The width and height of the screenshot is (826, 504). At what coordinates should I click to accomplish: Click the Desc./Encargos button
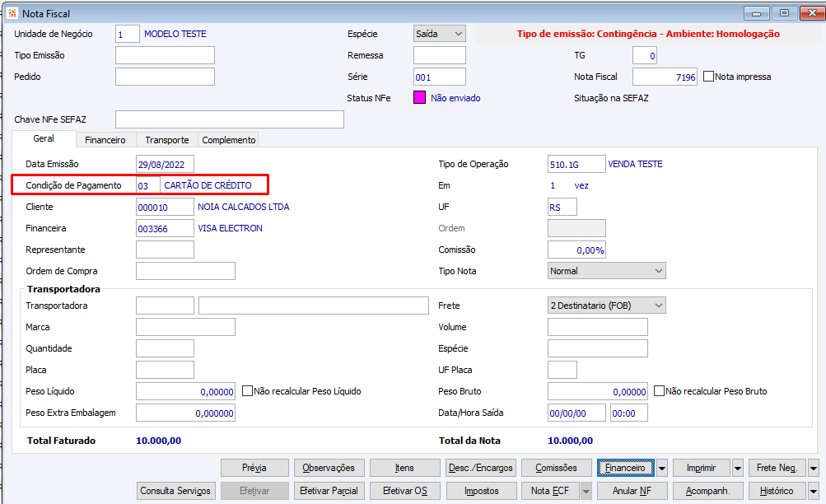tap(480, 468)
